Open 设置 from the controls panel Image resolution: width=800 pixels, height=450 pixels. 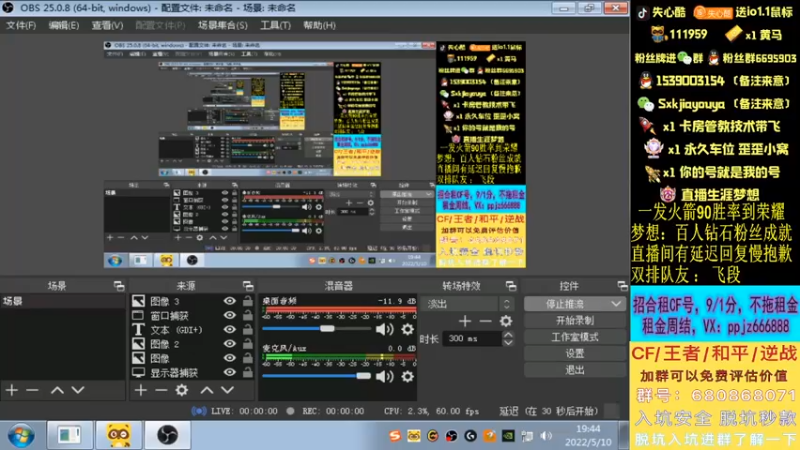[x=574, y=354]
